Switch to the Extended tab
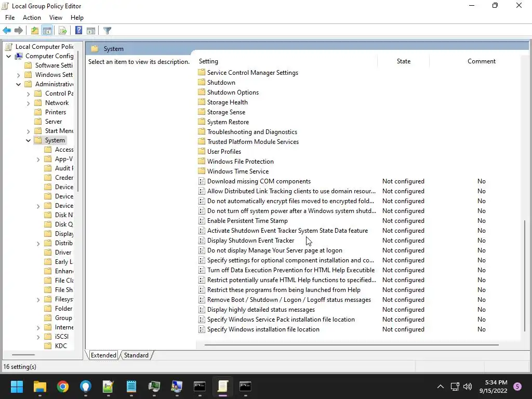The height and width of the screenshot is (399, 532). click(103, 355)
